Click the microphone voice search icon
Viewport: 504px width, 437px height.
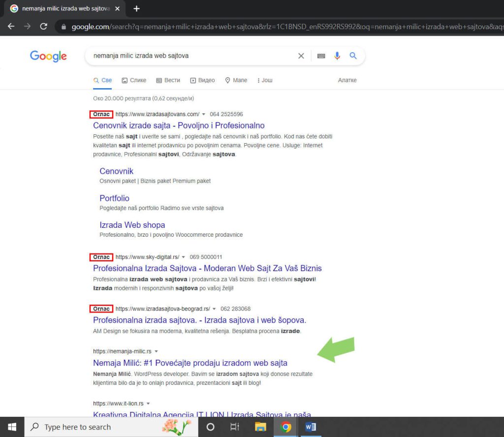coord(337,56)
